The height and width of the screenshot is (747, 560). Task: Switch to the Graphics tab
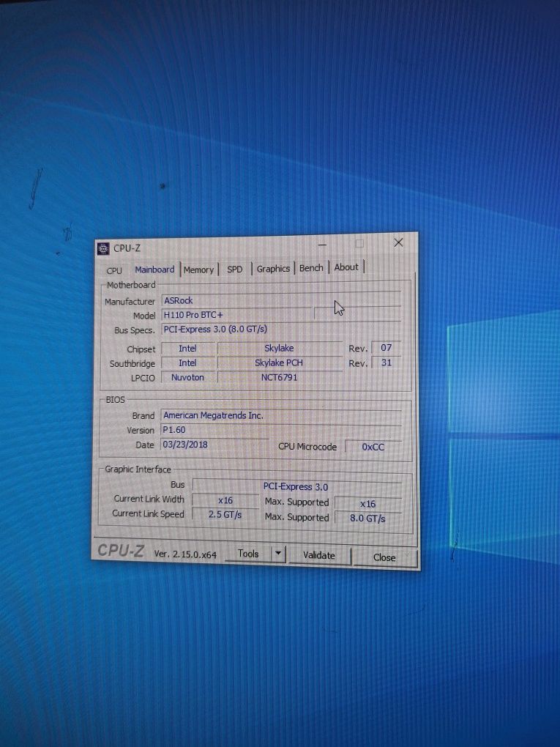tap(273, 269)
